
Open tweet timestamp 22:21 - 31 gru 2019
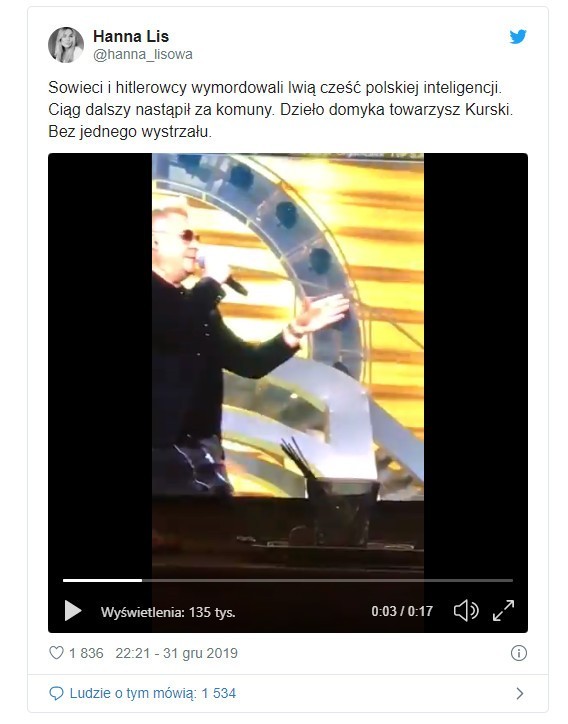coord(176,653)
